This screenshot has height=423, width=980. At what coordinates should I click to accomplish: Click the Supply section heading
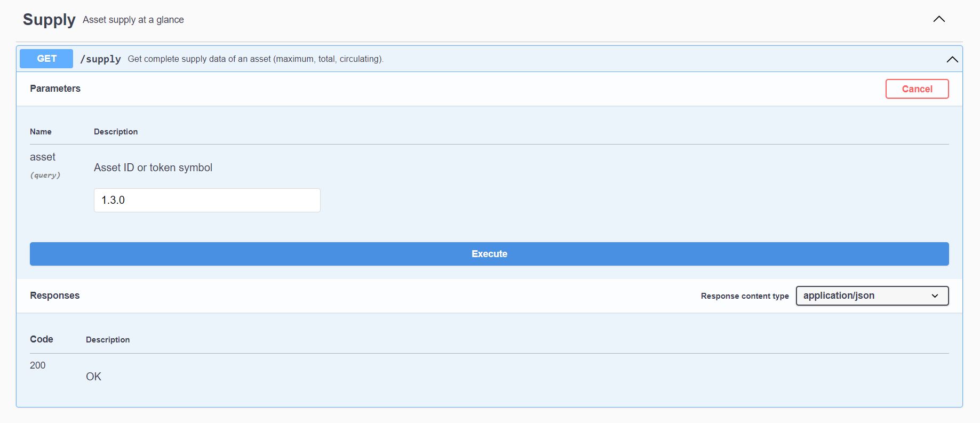coord(49,20)
